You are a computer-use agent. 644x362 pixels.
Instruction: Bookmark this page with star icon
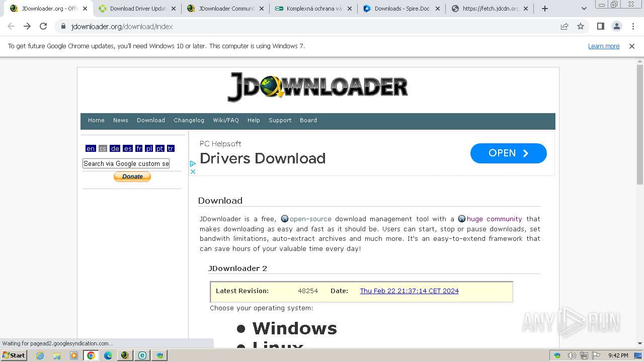[581, 26]
